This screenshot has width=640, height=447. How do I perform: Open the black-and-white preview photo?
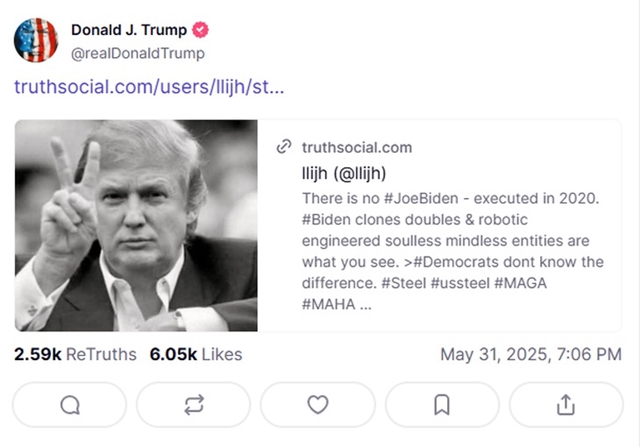pyautogui.click(x=136, y=225)
